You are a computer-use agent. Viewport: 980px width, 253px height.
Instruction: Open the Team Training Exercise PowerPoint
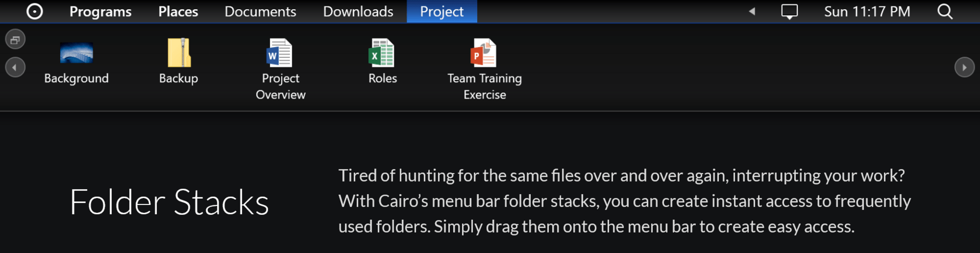click(483, 53)
